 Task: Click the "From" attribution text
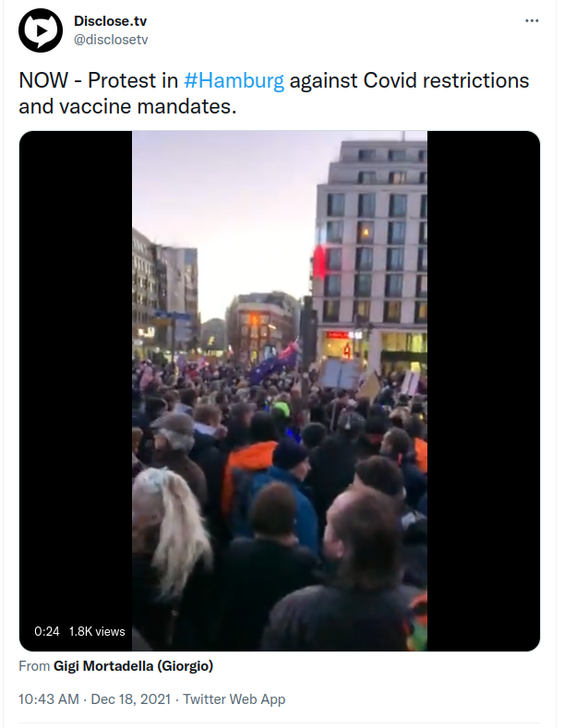pos(34,666)
